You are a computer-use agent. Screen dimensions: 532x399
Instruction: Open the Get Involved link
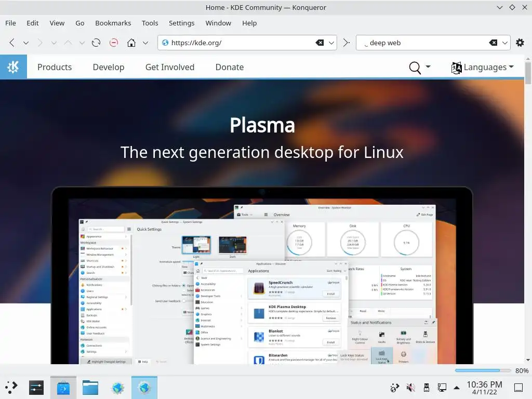coord(170,67)
